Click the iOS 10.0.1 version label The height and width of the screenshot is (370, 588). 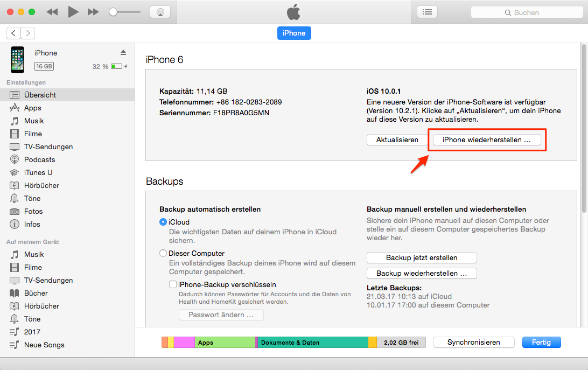(x=383, y=91)
